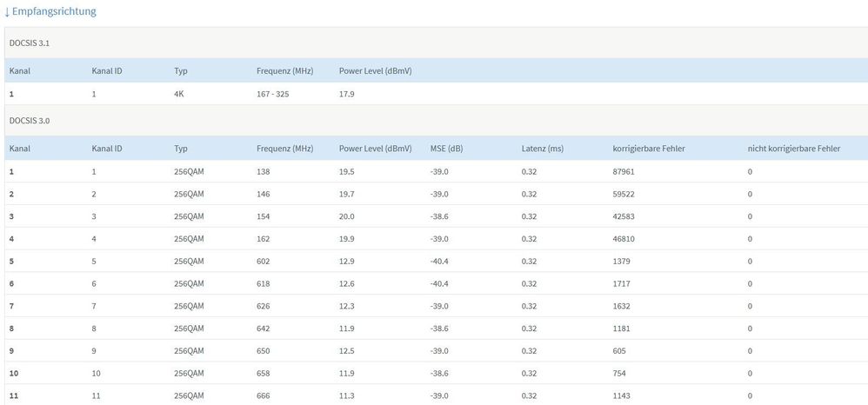Click correctable errors value 1181

(x=622, y=329)
